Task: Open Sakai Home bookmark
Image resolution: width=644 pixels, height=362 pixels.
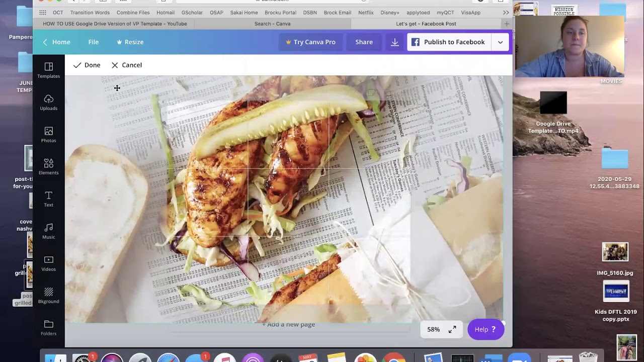Action: 244,13
